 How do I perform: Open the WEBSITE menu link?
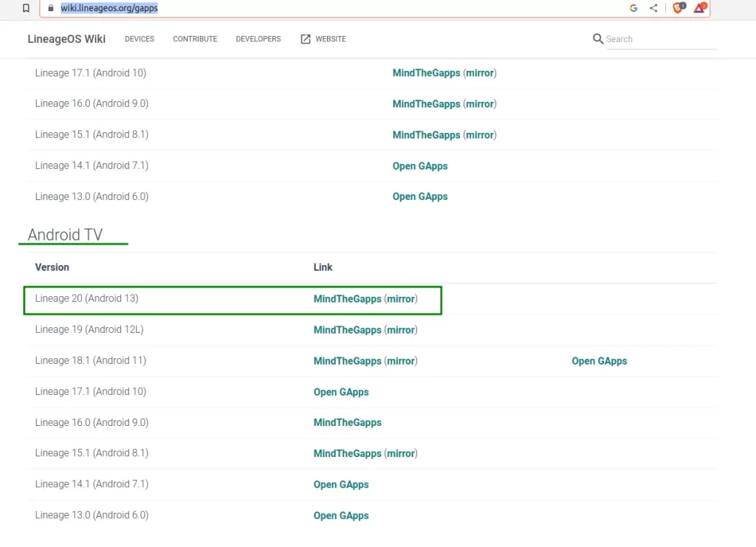click(x=331, y=39)
